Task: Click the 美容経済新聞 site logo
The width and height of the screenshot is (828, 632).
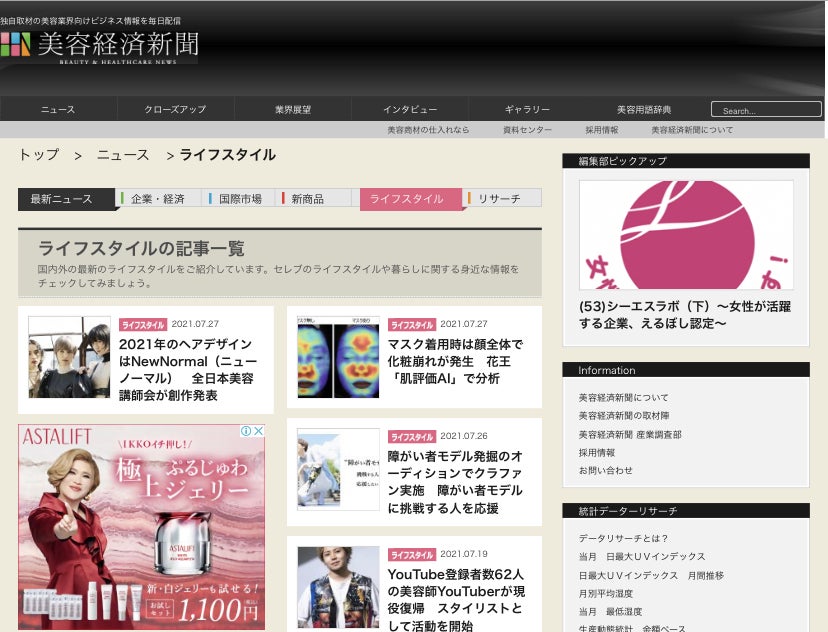Action: click(x=100, y=46)
